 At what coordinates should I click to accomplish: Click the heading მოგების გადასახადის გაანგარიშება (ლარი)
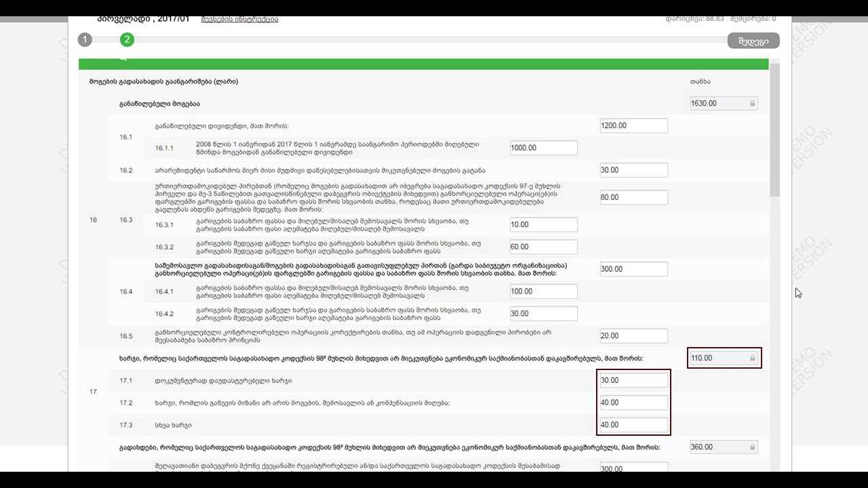point(163,82)
